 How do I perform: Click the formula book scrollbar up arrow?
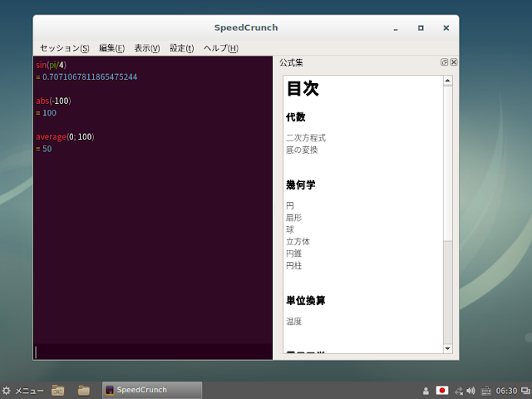pos(447,81)
